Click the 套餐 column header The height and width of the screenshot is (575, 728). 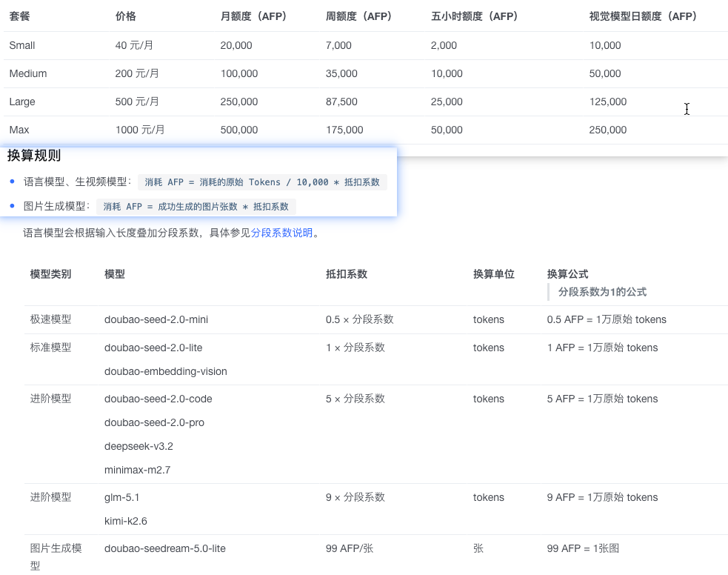(19, 16)
